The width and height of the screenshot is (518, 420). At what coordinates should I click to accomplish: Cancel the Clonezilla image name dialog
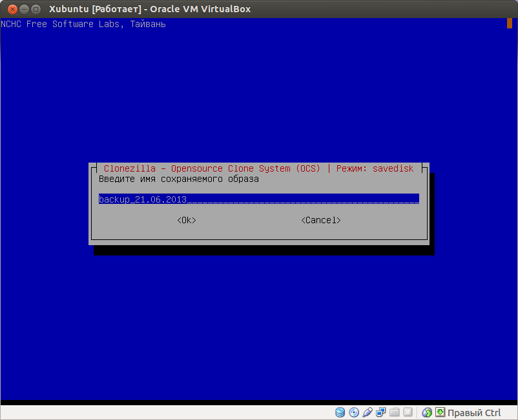321,220
